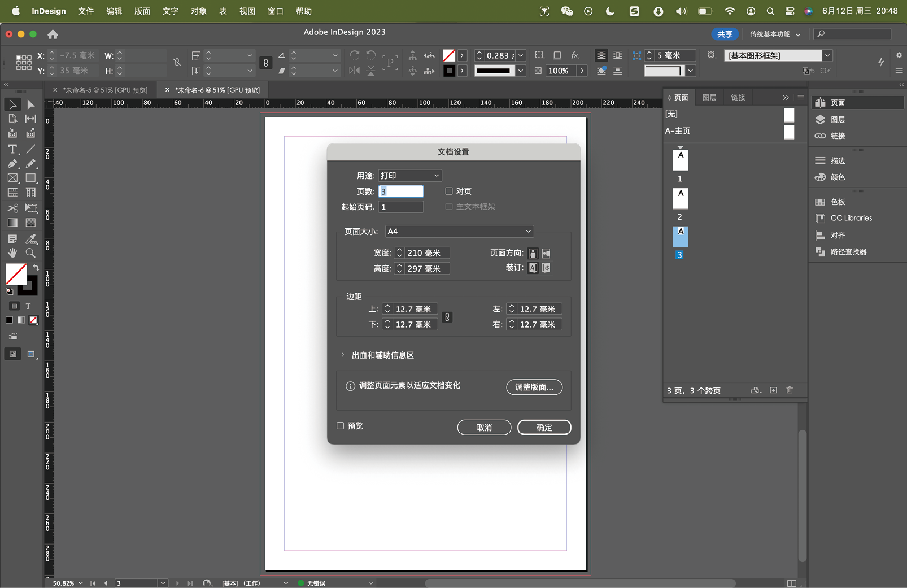Click the 调整版面 button
907x588 pixels.
pyautogui.click(x=534, y=387)
